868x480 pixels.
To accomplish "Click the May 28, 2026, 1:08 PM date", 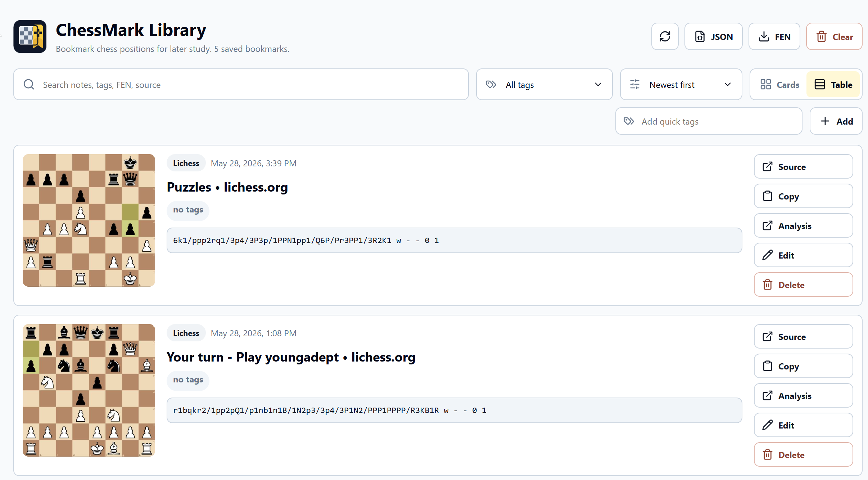I will tap(254, 333).
